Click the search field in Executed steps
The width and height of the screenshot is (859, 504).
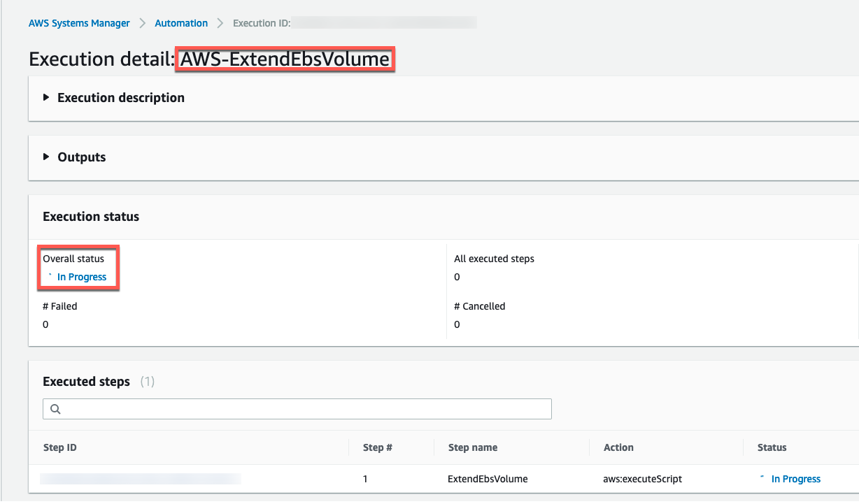tap(297, 409)
